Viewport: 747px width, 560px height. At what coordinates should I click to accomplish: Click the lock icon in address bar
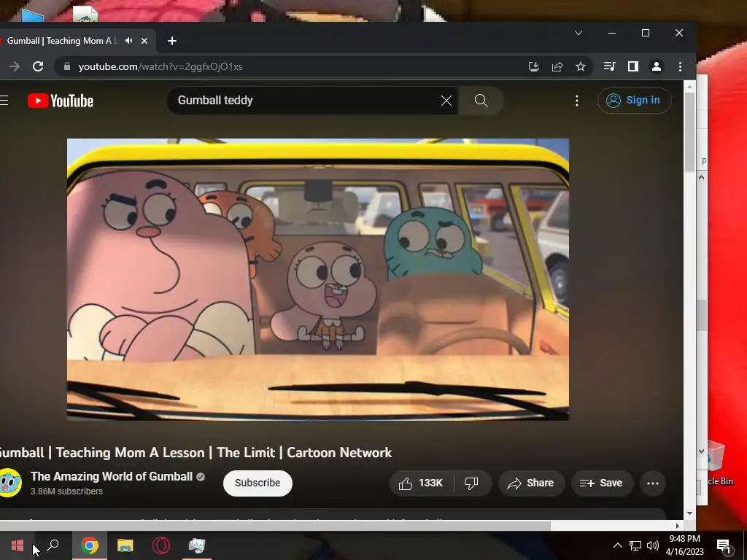point(67,66)
